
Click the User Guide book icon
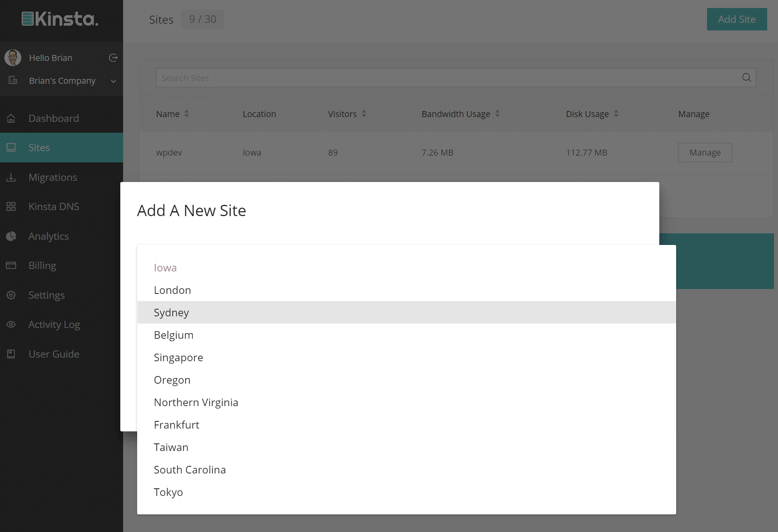pos(11,354)
